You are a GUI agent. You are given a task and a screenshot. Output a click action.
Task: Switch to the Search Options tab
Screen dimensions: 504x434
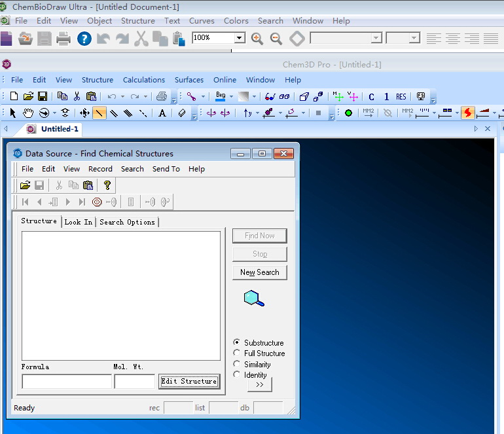pyautogui.click(x=127, y=222)
